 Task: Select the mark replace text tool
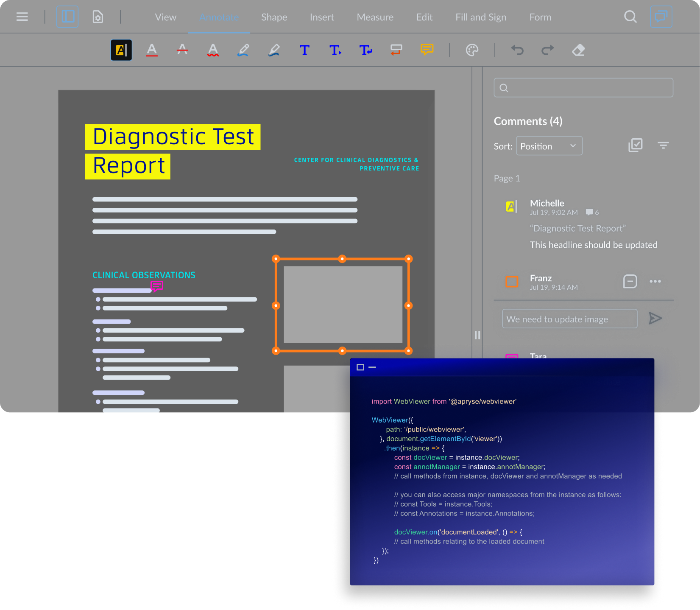[365, 50]
